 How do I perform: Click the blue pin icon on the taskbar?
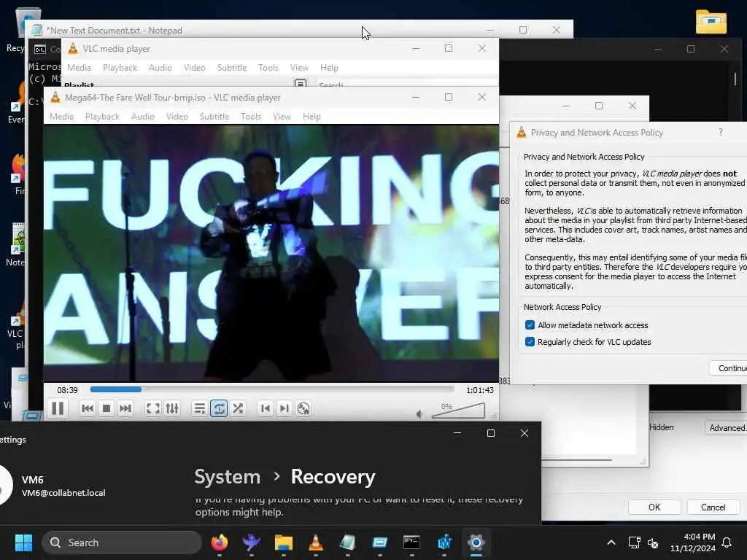pyautogui.click(x=444, y=542)
